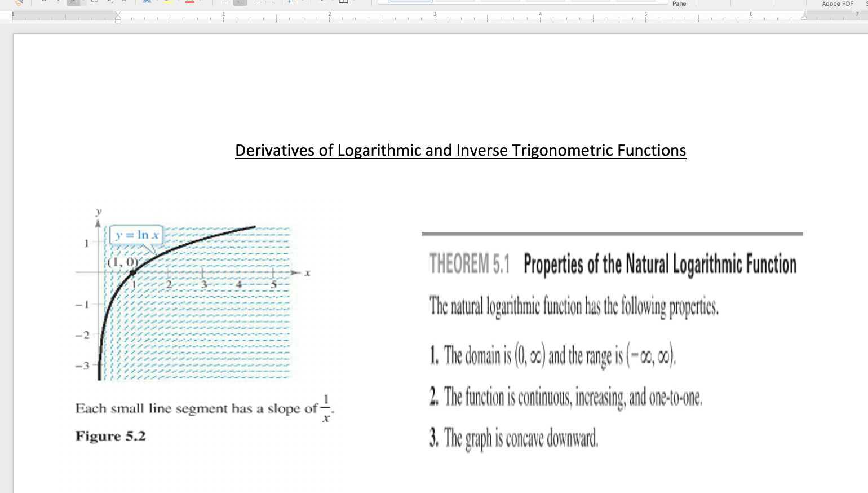The image size is (868, 493).
Task: Click the Justify alignment icon
Action: (x=271, y=2)
